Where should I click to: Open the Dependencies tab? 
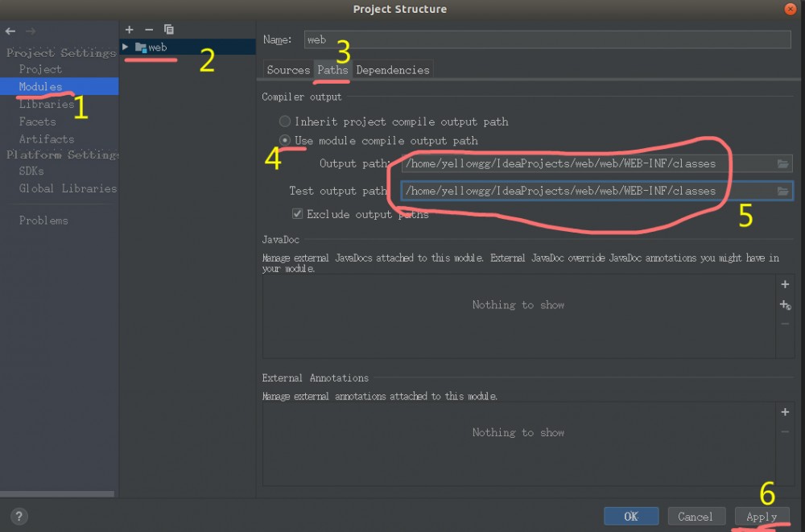pos(393,70)
